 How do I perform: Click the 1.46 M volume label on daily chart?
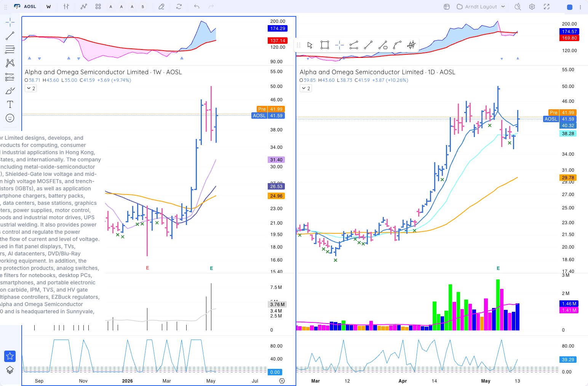[x=569, y=304]
